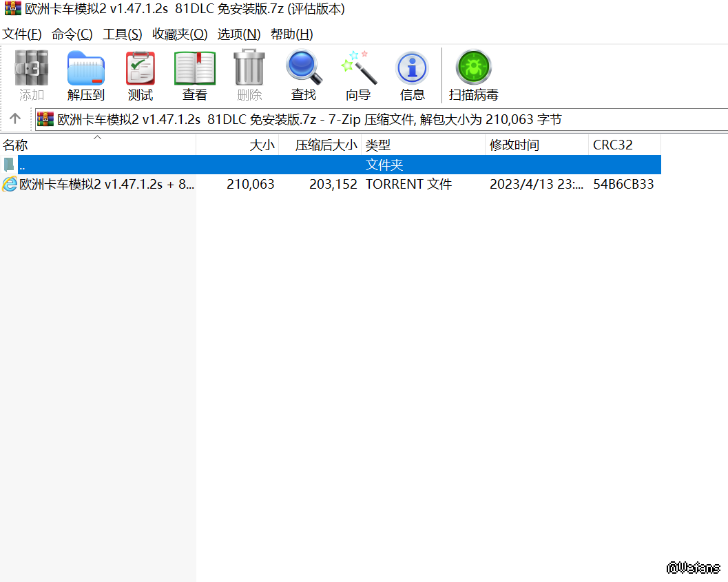Click the Delete (删除) trash icon
728x582 pixels.
pyautogui.click(x=249, y=70)
